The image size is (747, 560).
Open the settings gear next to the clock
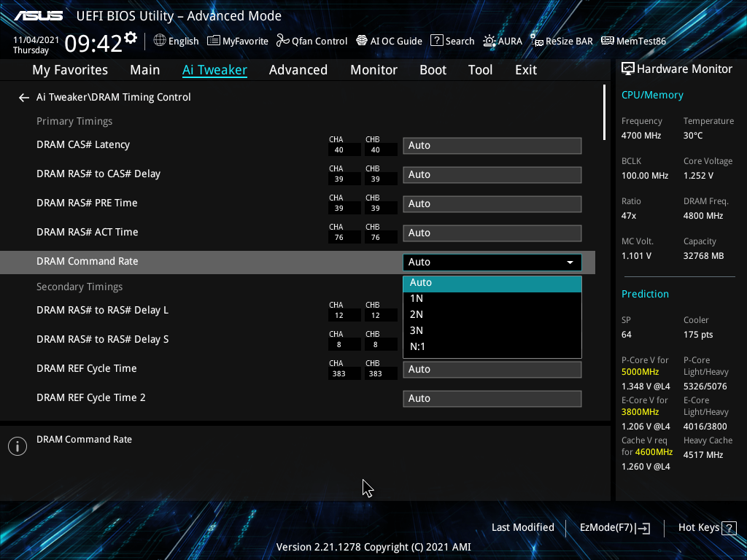tap(130, 38)
